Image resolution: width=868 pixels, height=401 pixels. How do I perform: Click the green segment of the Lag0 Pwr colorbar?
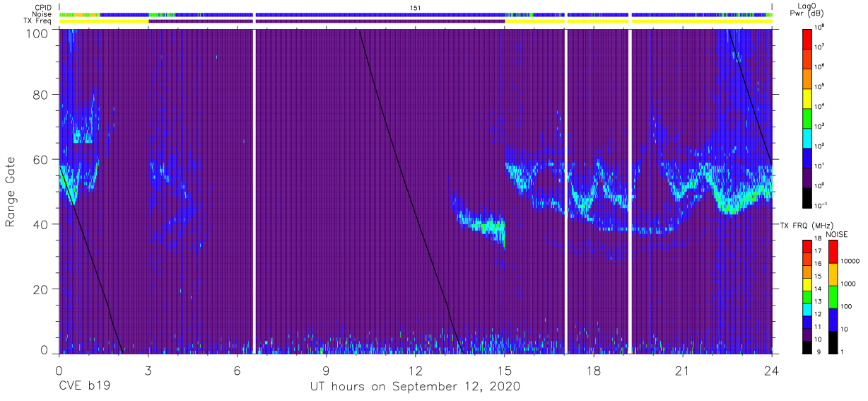807,117
